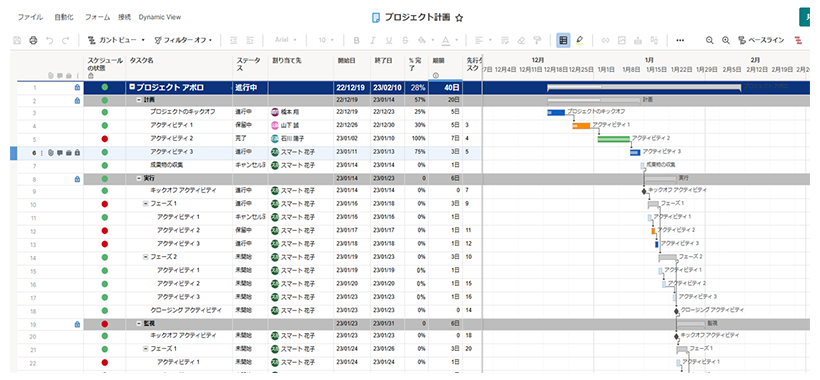This screenshot has width=820, height=380.
Task: Click the Print icon
Action: (33, 40)
